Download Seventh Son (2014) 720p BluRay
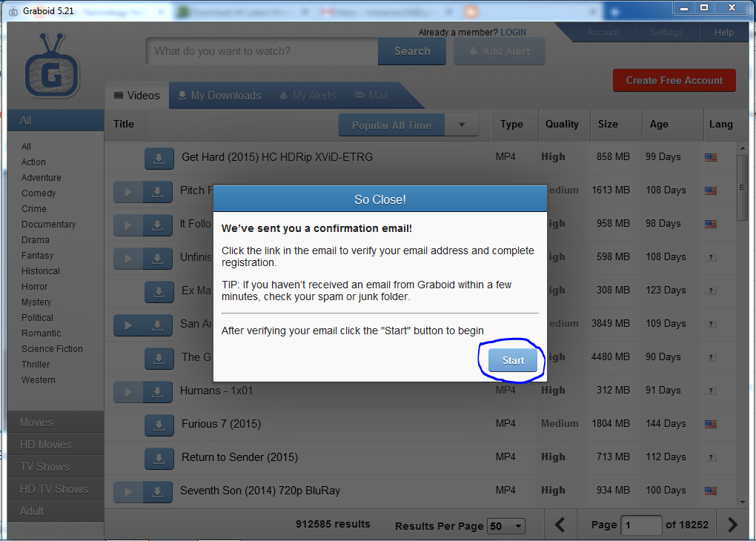The image size is (756, 541). click(x=158, y=492)
